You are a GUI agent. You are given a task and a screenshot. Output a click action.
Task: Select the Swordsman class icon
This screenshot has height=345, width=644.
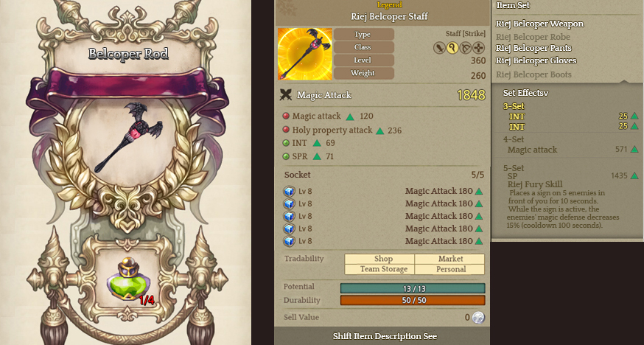click(439, 48)
